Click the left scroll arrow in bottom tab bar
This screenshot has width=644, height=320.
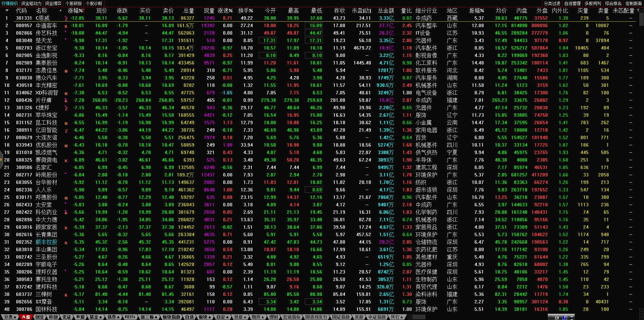pos(410,317)
